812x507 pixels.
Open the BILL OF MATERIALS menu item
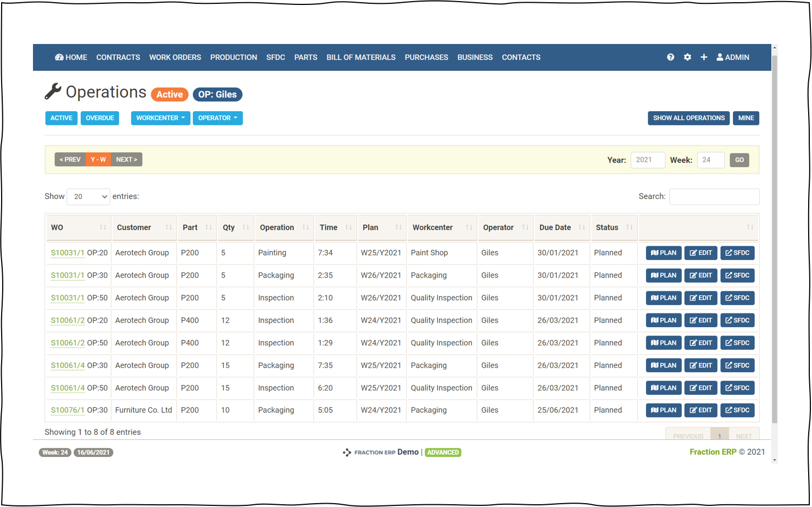tap(360, 57)
